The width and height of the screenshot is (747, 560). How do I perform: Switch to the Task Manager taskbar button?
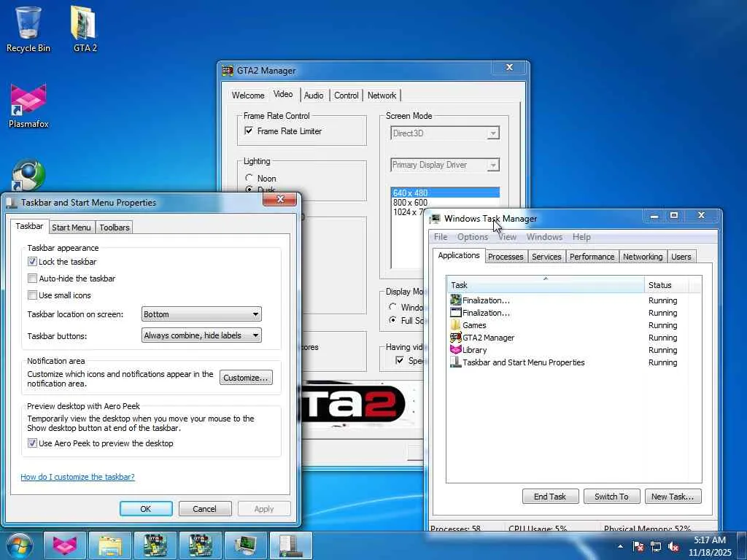[x=246, y=545]
